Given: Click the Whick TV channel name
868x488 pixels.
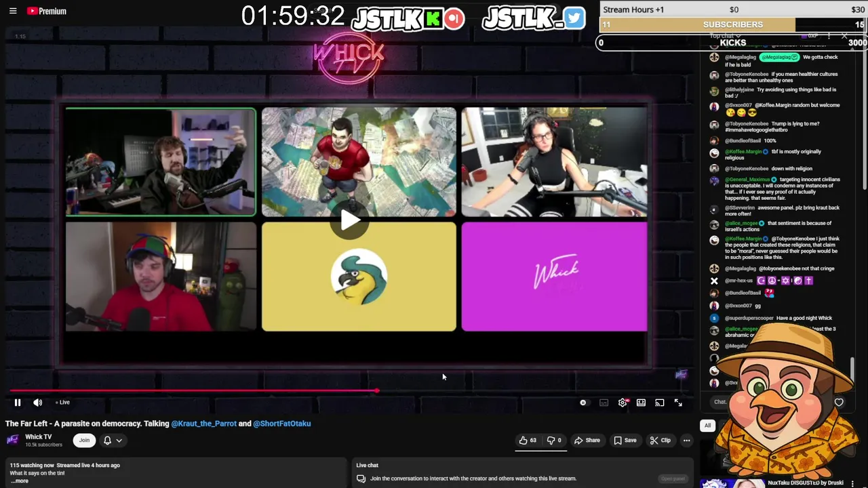Looking at the screenshot, I should tap(38, 437).
